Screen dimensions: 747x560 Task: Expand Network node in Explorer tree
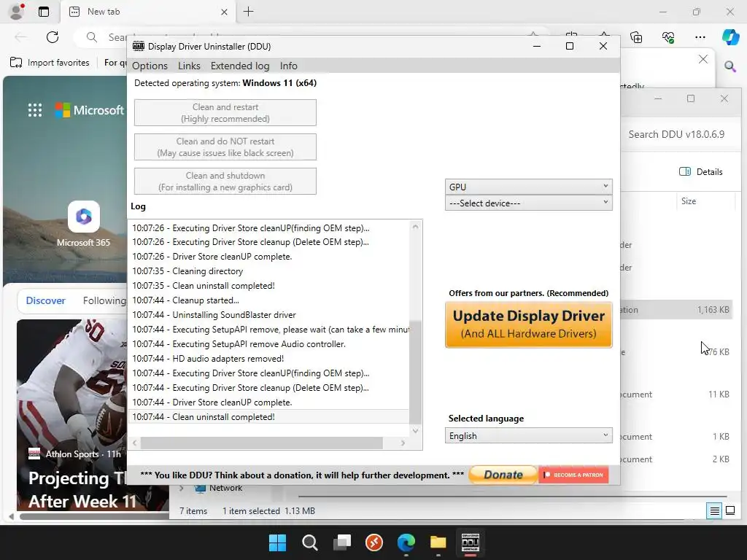point(181,488)
